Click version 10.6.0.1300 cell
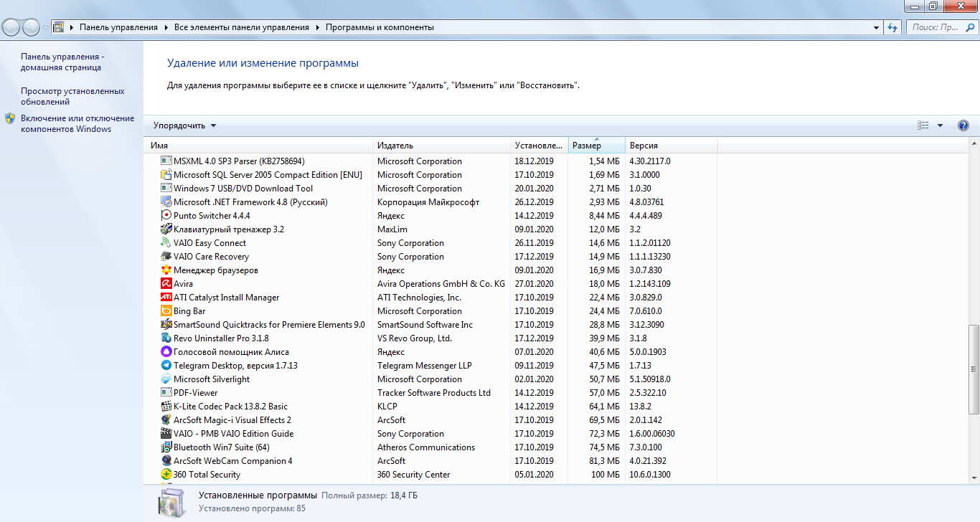The width and height of the screenshot is (980, 522). click(x=650, y=475)
